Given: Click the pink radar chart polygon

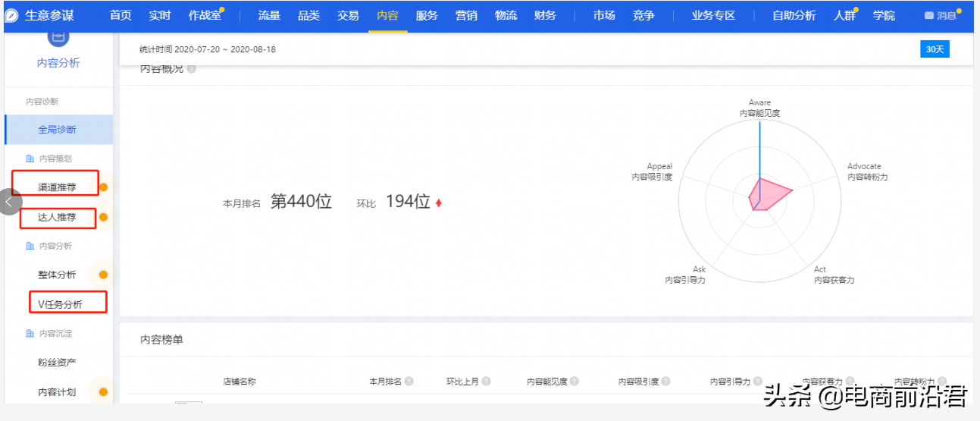Looking at the screenshot, I should tap(767, 194).
